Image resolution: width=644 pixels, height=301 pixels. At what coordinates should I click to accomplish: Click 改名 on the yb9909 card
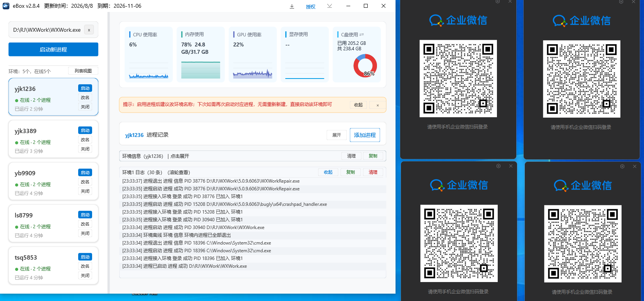(x=85, y=182)
